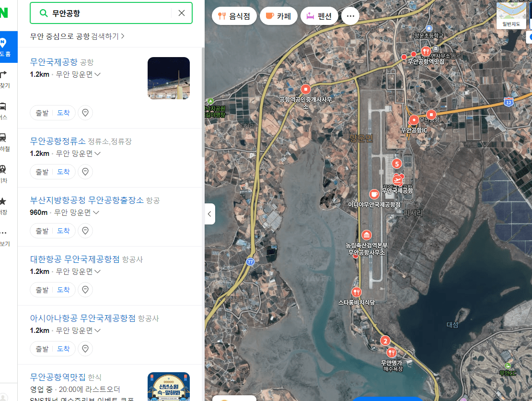
Task: Set 무안공항정류소 as departure
Action: [x=42, y=172]
